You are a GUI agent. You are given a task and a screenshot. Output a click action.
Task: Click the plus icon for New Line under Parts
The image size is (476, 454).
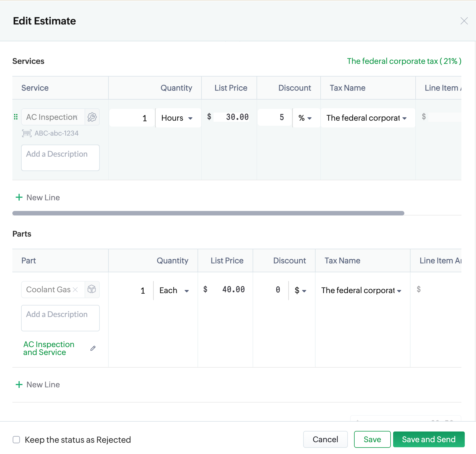coord(19,385)
